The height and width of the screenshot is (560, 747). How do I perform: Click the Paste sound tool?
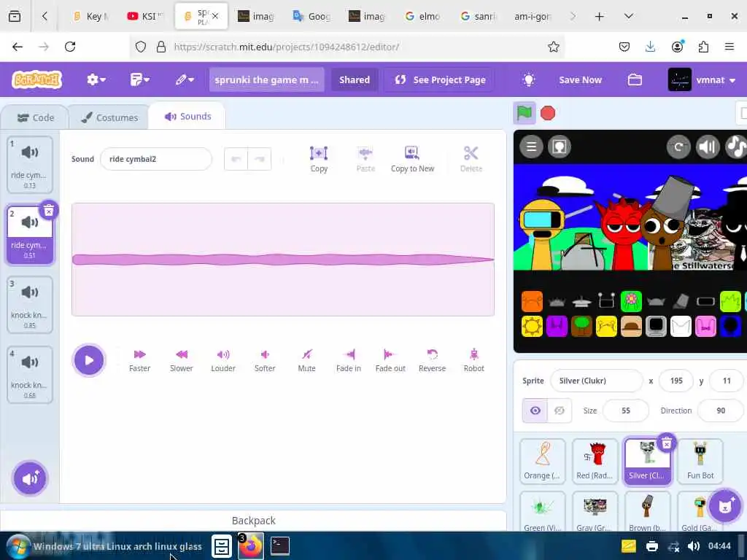(x=365, y=159)
